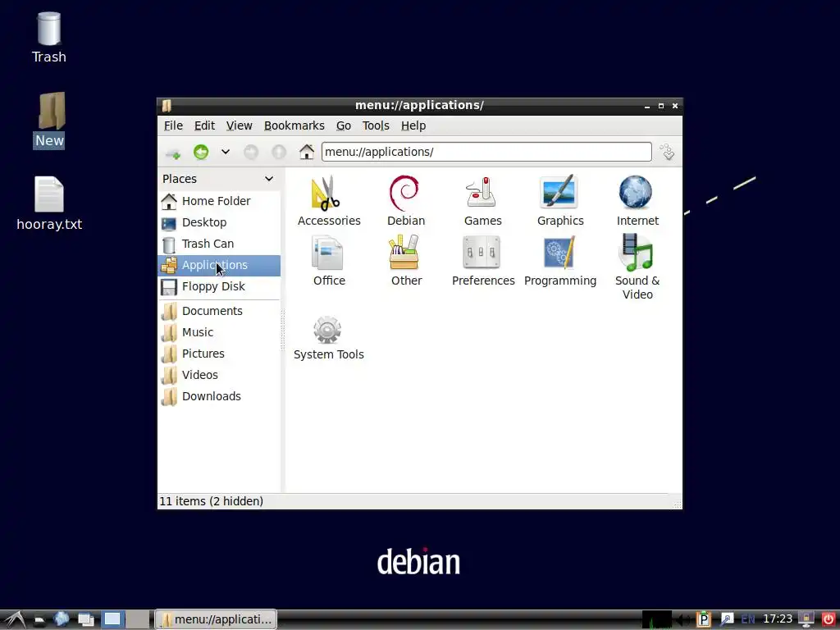Switch to the second desktop pager

coord(138,619)
